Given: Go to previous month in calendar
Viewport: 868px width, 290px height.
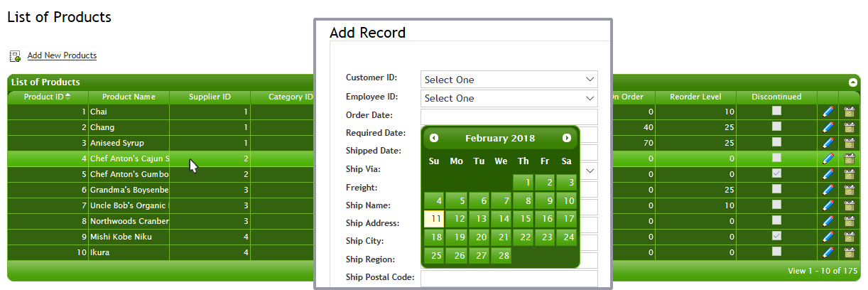Looking at the screenshot, I should [434, 138].
